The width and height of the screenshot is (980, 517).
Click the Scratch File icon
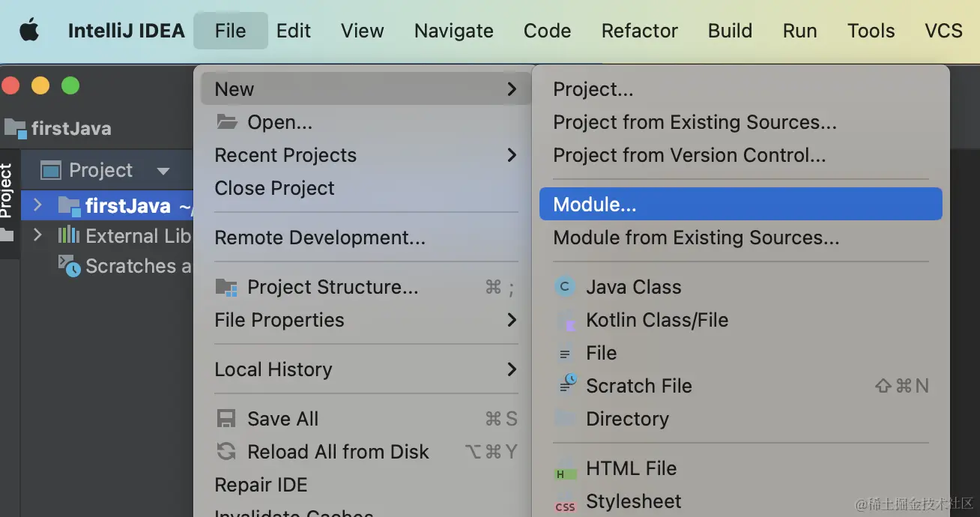pos(567,385)
